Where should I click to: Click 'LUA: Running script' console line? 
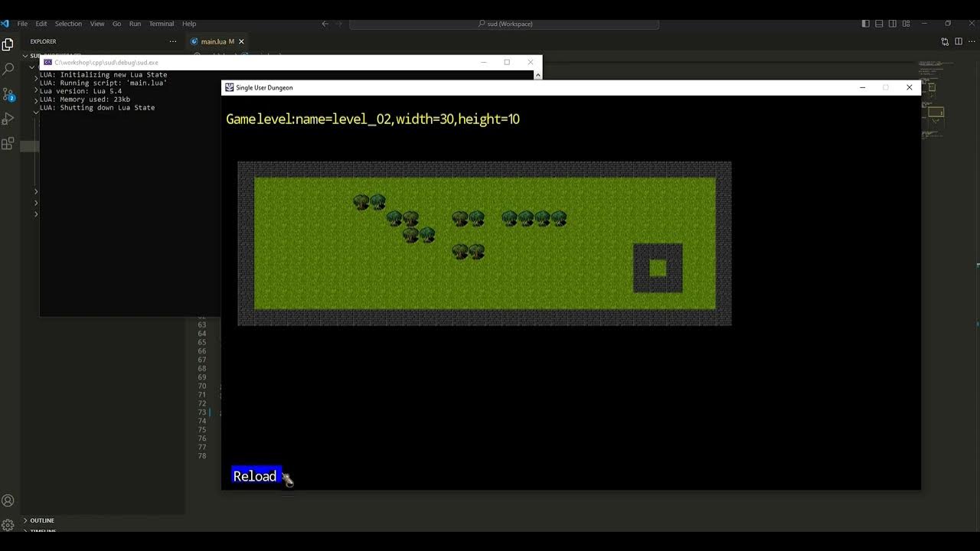[103, 83]
